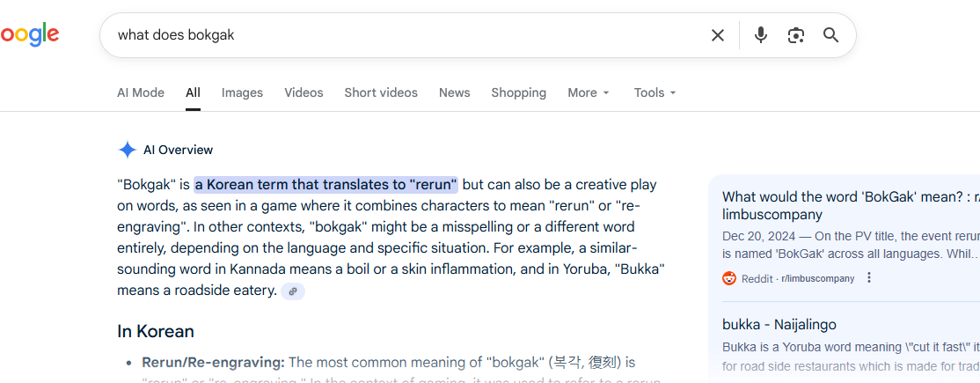Open the 'bukka - Naijalingo' link
980x383 pixels.
pyautogui.click(x=779, y=324)
